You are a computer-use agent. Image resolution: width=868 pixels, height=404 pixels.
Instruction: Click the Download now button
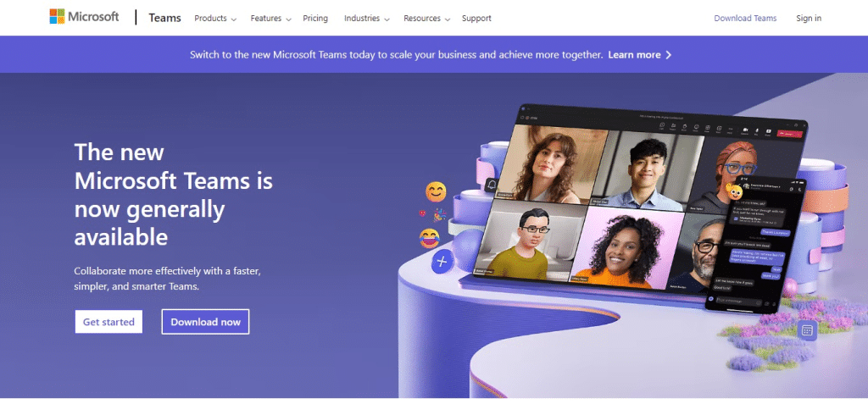(205, 322)
